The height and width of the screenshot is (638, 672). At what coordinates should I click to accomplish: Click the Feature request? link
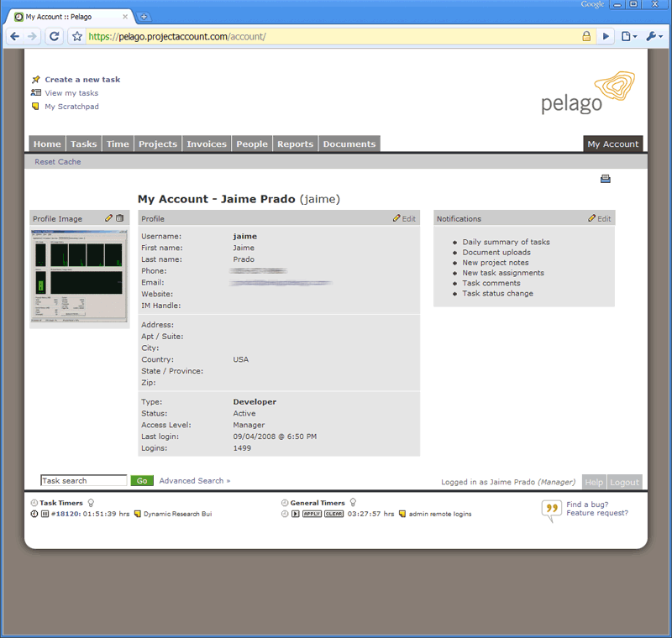click(x=597, y=513)
